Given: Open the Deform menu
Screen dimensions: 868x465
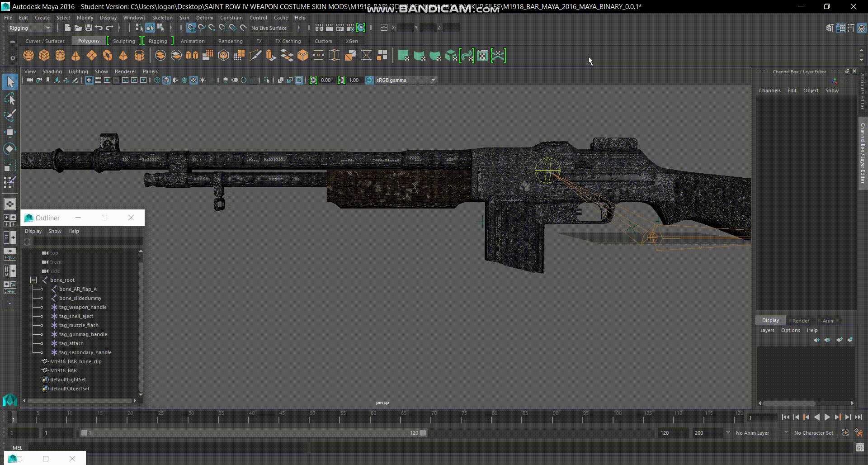Looking at the screenshot, I should [x=204, y=18].
